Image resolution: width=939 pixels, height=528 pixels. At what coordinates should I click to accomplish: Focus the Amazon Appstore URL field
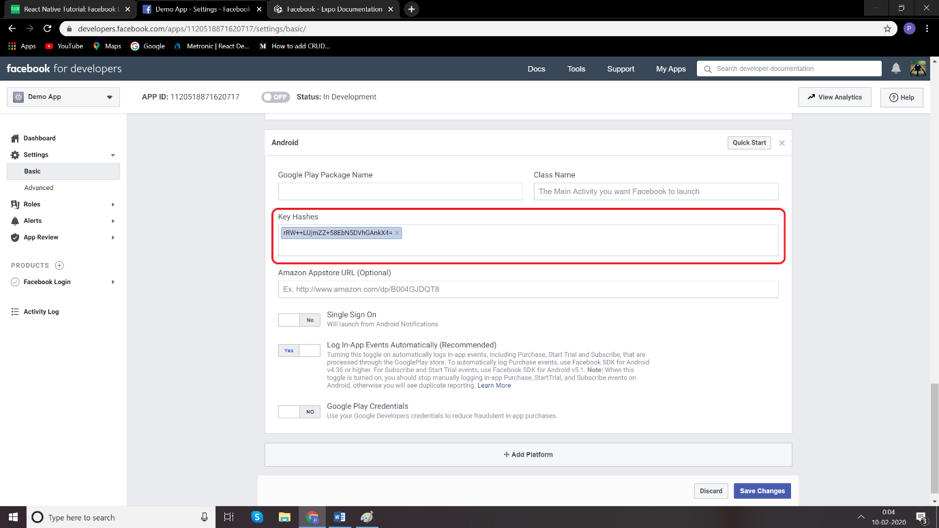[x=528, y=289]
